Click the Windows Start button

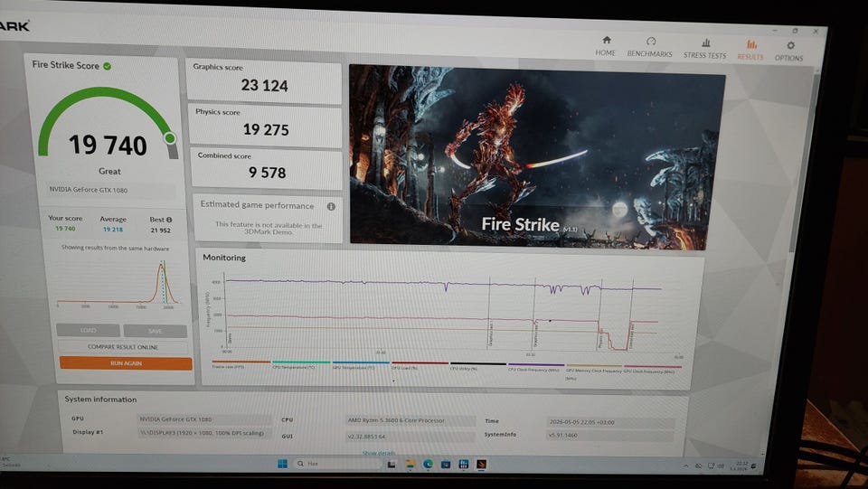pos(282,464)
